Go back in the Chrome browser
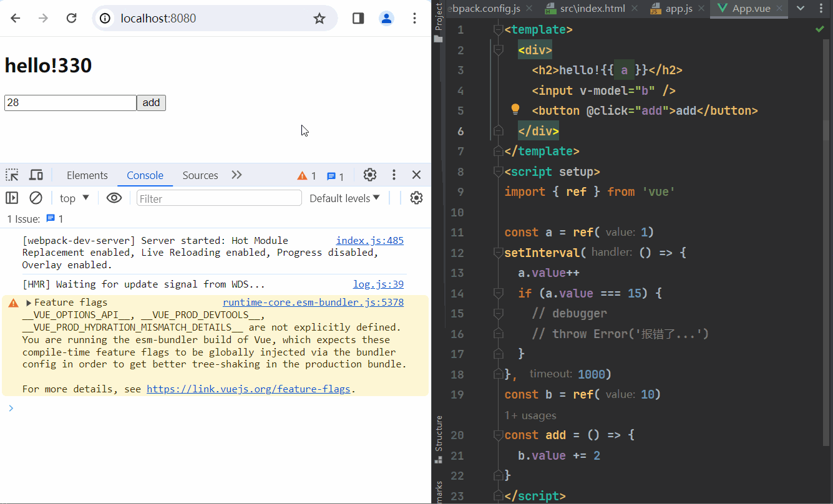 tap(16, 18)
